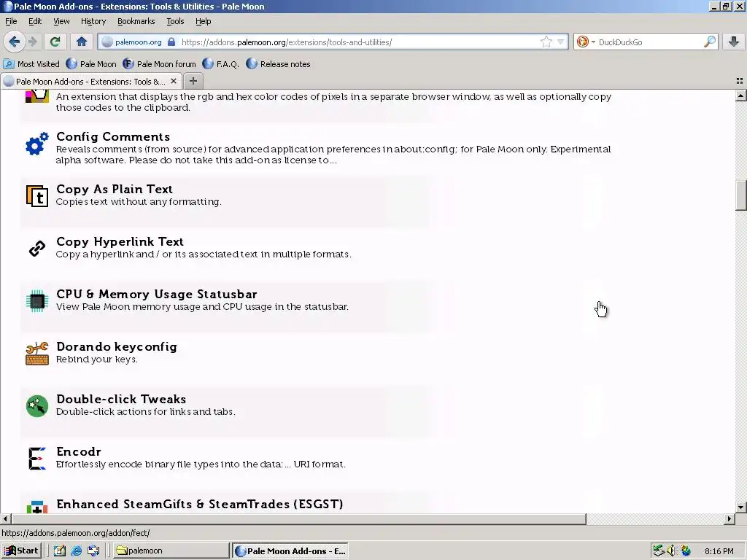Close the Pale Moon Add-ons tab
Viewport: 747px width, 560px height.
click(174, 81)
